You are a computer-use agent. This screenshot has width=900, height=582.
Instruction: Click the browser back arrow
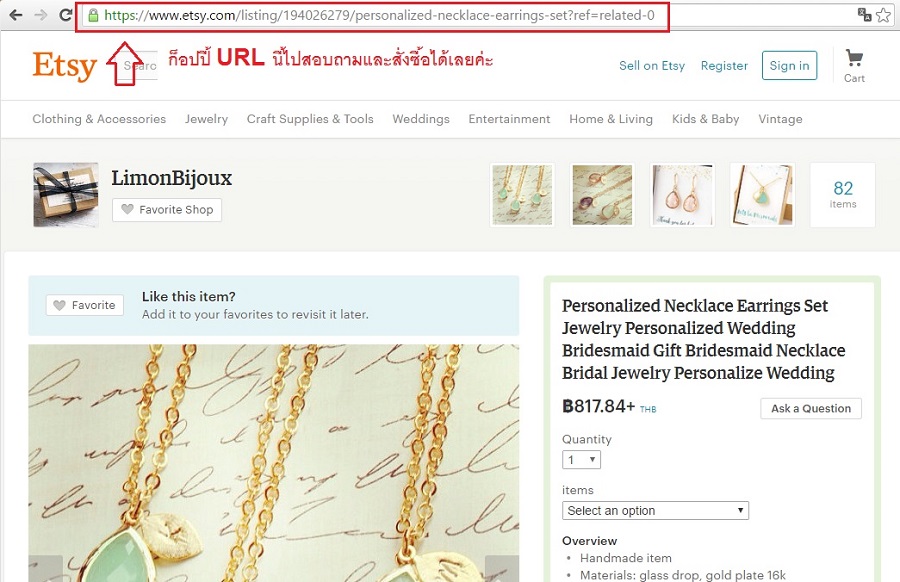[x=15, y=15]
